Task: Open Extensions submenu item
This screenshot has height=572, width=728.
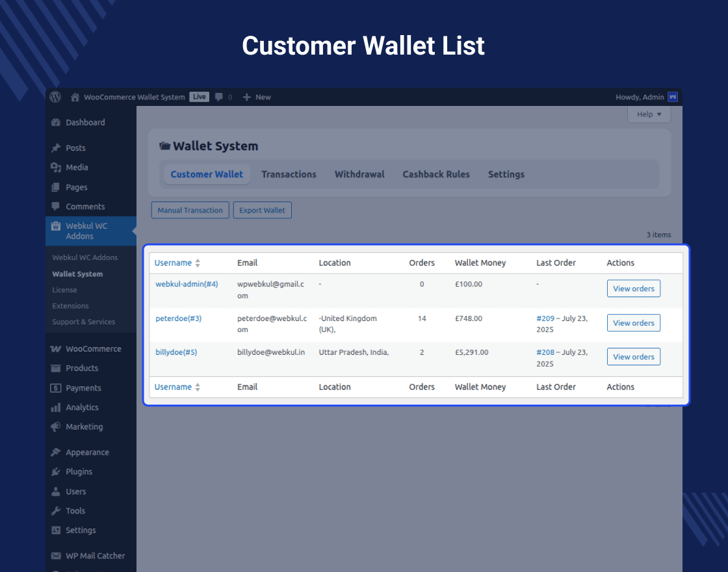Action: tap(70, 306)
